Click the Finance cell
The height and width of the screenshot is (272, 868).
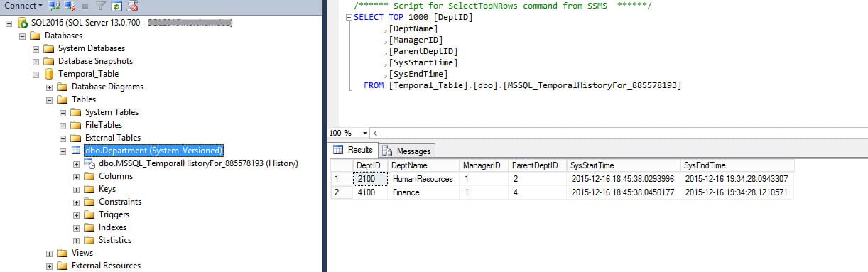click(423, 192)
